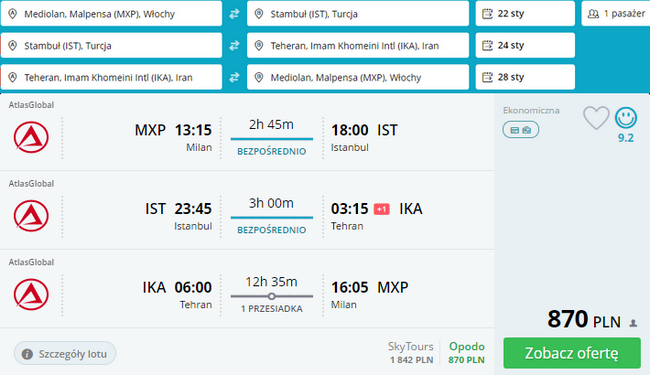Open the 1 pasażer passenger selector
Image resolution: width=650 pixels, height=375 pixels.
616,14
